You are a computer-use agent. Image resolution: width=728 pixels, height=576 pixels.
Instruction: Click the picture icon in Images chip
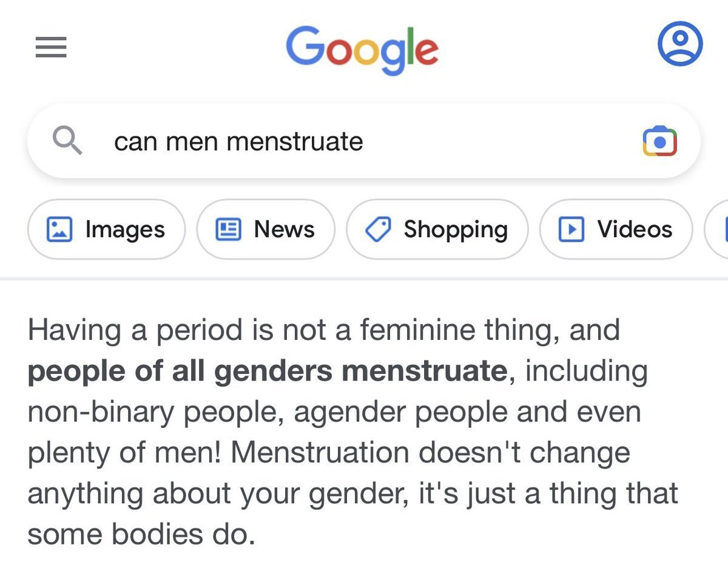[x=59, y=229]
